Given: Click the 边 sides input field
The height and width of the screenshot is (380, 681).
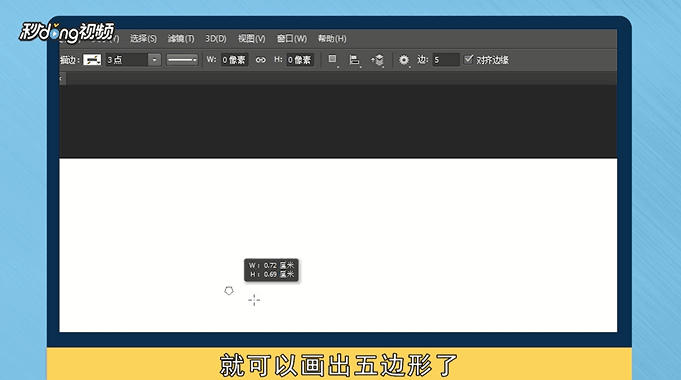Looking at the screenshot, I should (446, 60).
